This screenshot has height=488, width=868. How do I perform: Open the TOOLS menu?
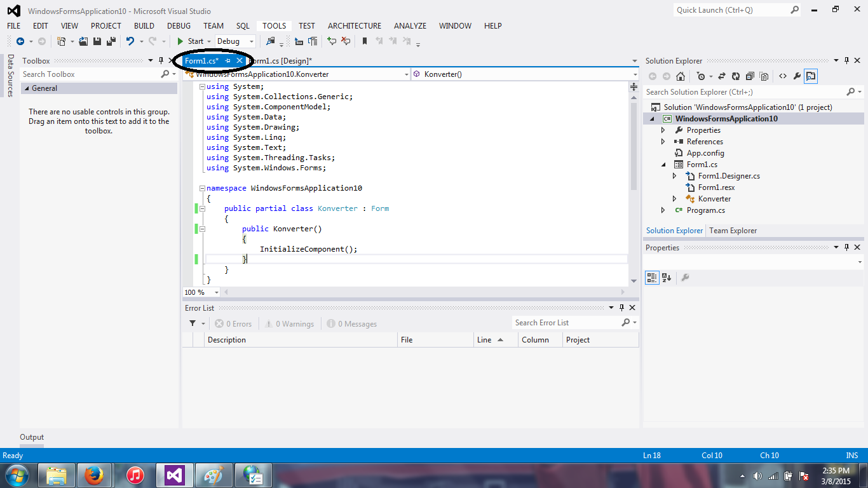click(275, 26)
